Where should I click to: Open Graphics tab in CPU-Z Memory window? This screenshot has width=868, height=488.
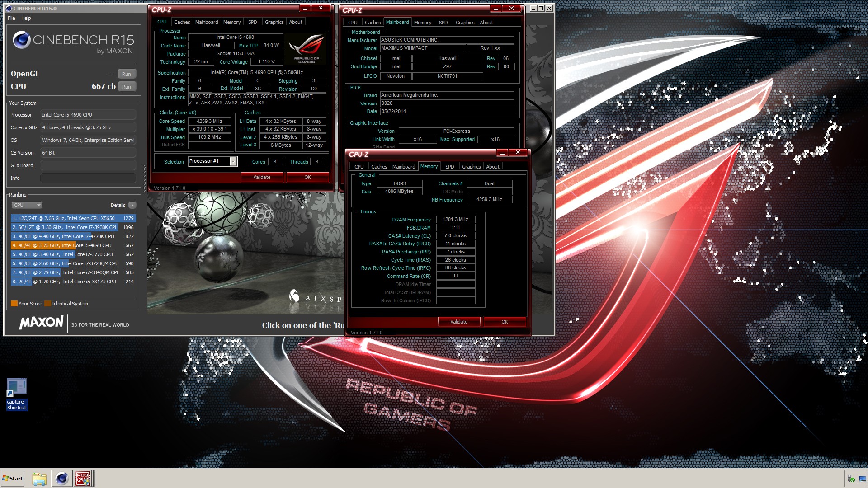[471, 167]
